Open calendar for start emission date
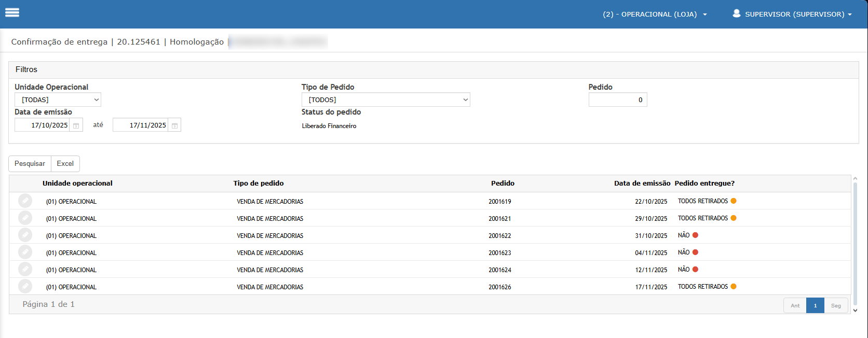868x338 pixels. click(76, 125)
